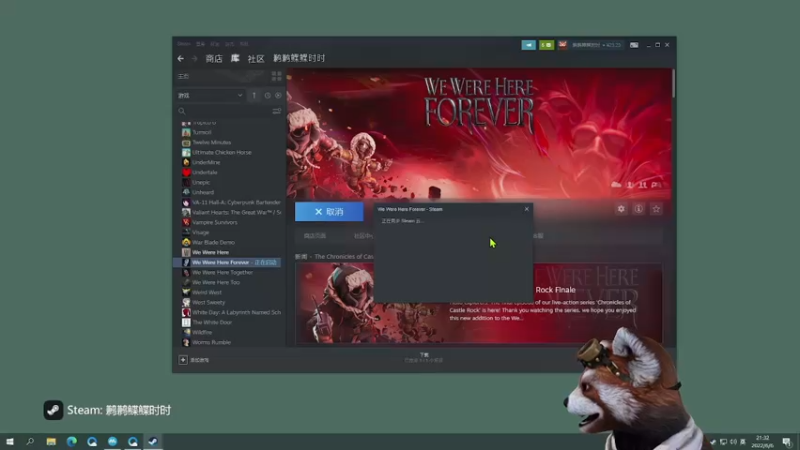Select We Were Here Together
This screenshot has height=450, width=800.
coord(222,272)
